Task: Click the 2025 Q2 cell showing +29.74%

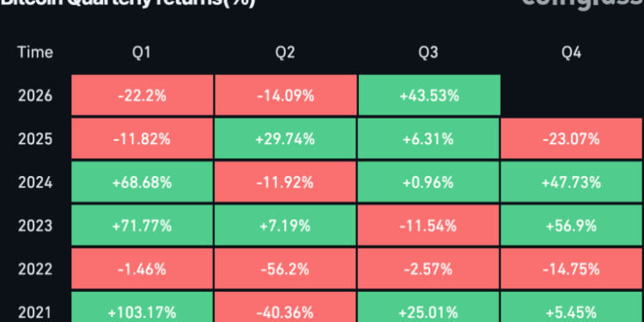Action: tap(285, 138)
